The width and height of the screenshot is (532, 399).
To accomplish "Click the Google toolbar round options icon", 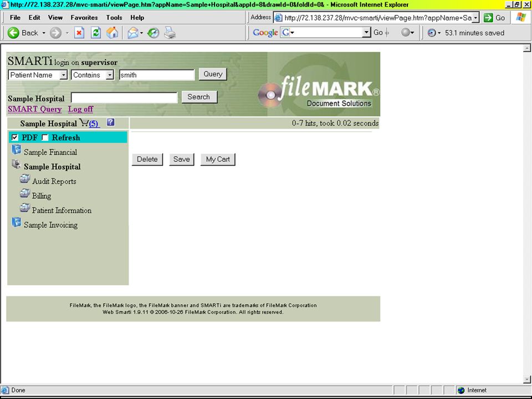I will (x=406, y=33).
